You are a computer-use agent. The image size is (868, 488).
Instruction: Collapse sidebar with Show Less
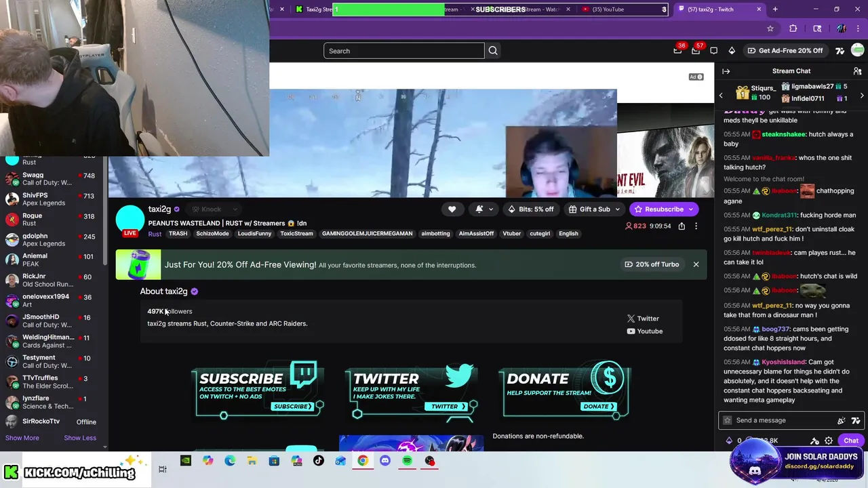[80, 438]
